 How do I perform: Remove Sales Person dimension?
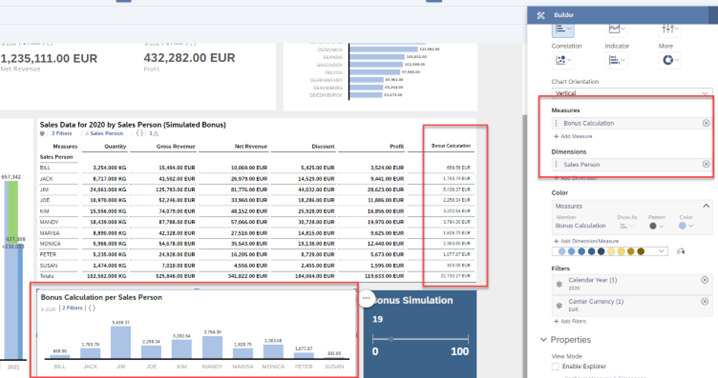pyautogui.click(x=706, y=164)
